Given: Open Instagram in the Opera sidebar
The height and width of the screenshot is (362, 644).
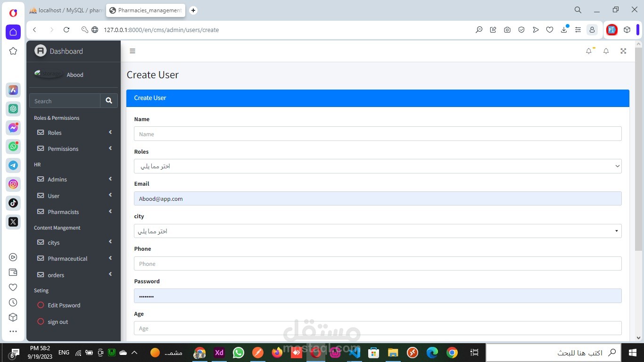Looking at the screenshot, I should tap(13, 184).
